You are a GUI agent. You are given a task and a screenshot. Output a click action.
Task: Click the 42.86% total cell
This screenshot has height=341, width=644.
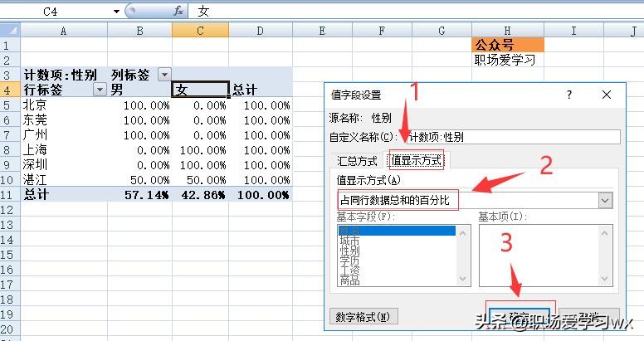coord(200,195)
